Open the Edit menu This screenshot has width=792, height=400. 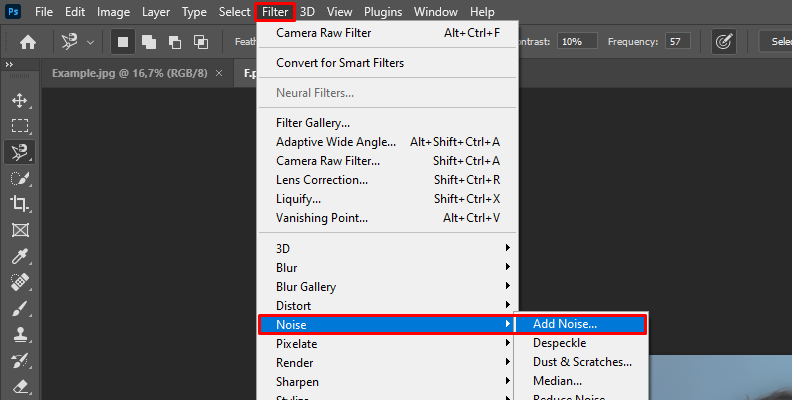[75, 12]
